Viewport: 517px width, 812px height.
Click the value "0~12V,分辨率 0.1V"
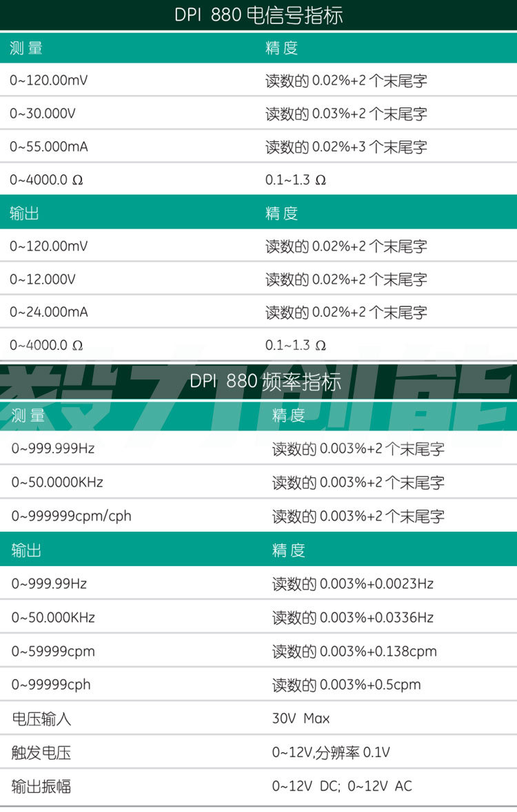tap(331, 753)
